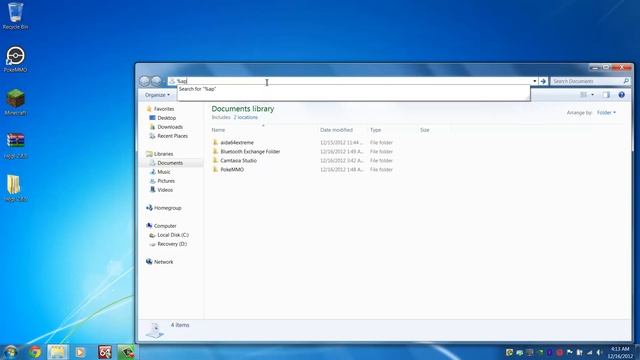Select Computer in navigation pane

pyautogui.click(x=165, y=226)
